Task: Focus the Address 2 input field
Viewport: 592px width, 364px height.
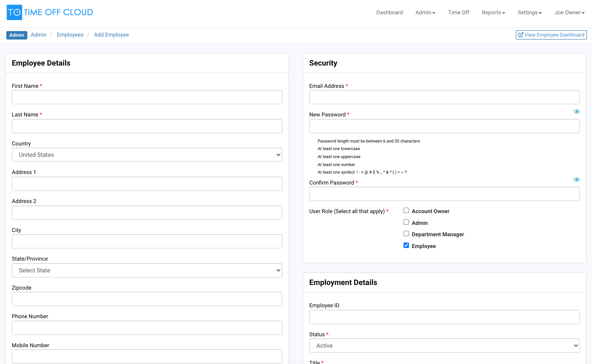Action: click(147, 212)
